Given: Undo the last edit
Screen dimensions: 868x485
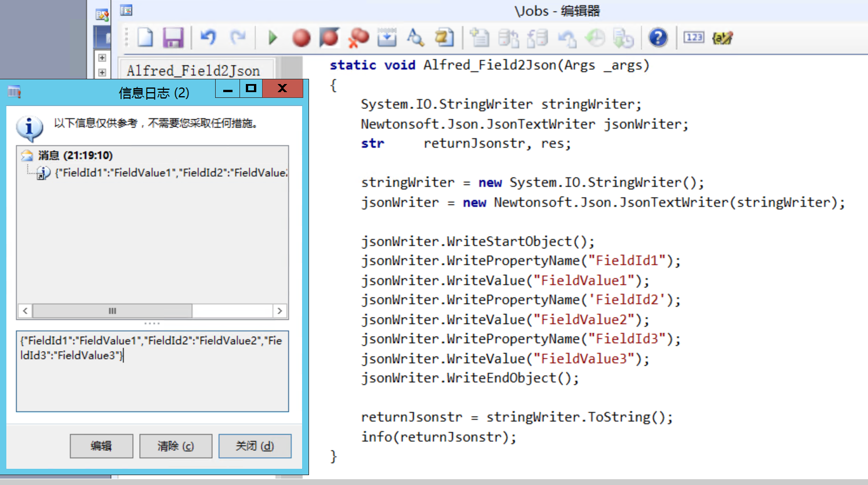Looking at the screenshot, I should 209,37.
